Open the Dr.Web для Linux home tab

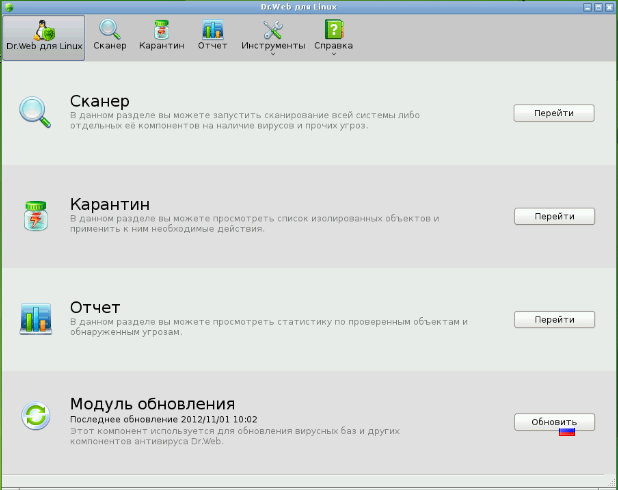click(x=44, y=37)
